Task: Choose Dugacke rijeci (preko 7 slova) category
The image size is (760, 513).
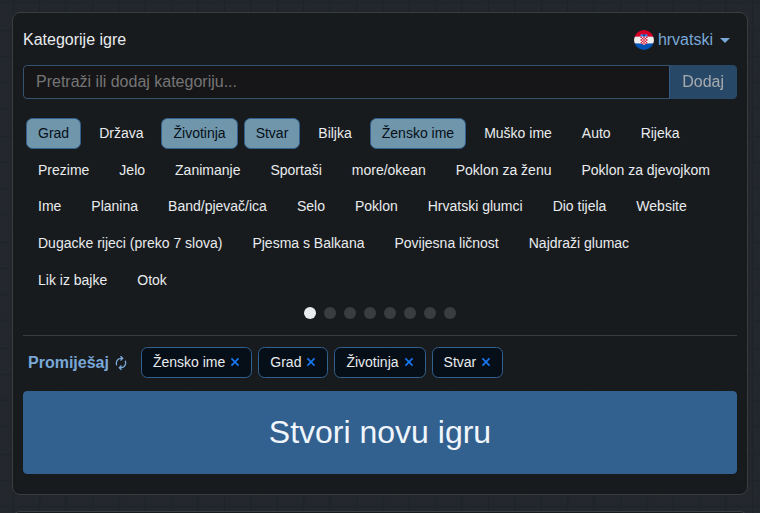Action: (x=130, y=243)
